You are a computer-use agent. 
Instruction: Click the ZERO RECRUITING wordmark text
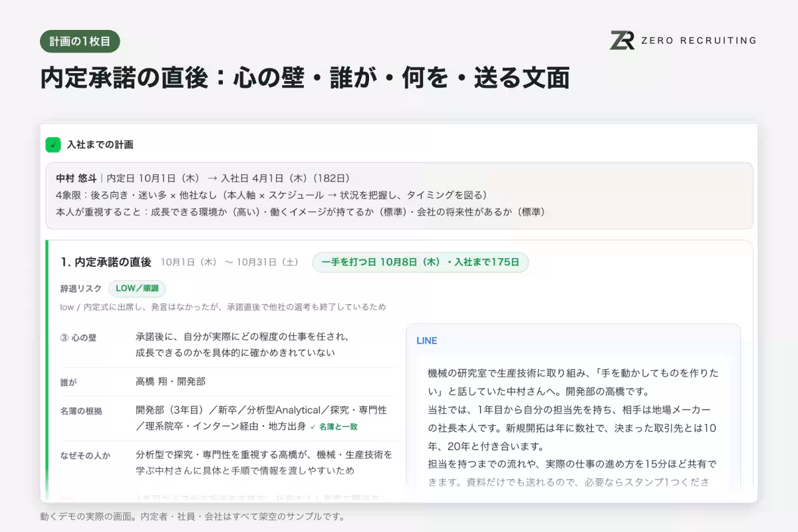(x=698, y=41)
